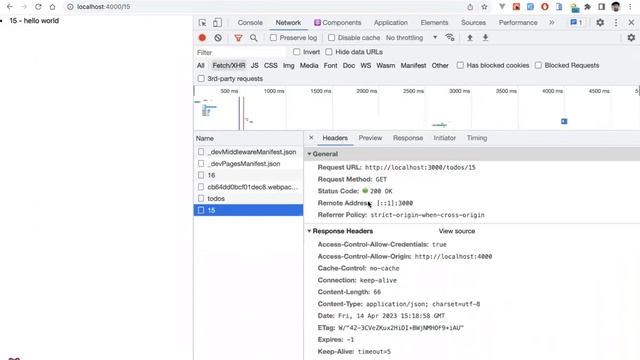
Task: Bookmark this page with the star icon
Action: point(484,7)
